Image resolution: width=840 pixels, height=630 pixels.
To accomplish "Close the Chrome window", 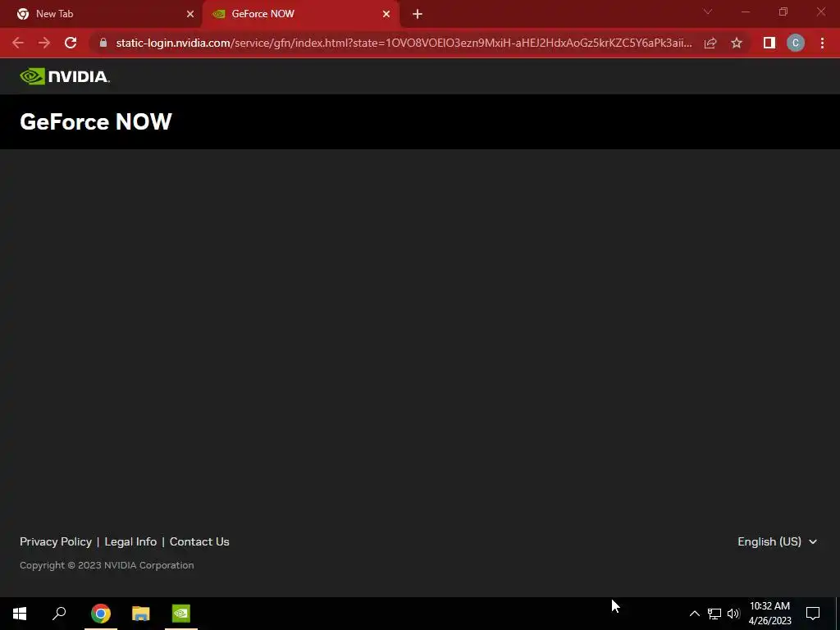I will (x=820, y=11).
